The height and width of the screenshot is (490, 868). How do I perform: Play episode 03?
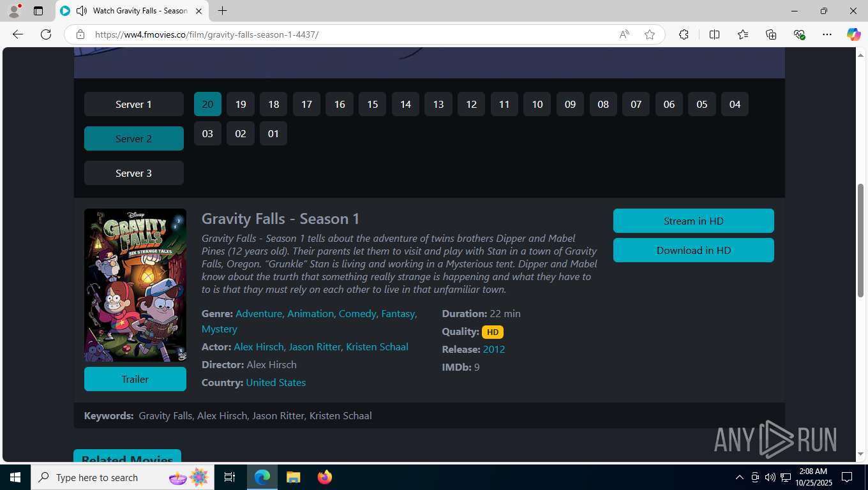coord(207,133)
